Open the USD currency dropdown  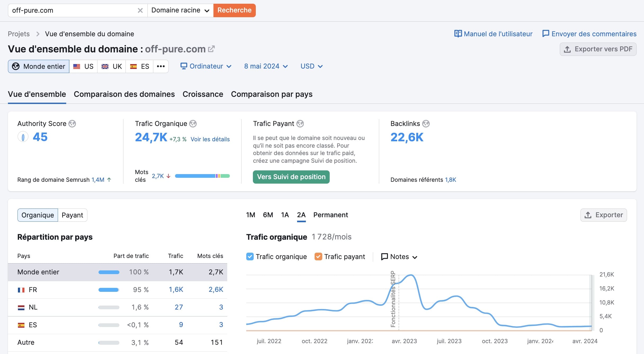[312, 66]
